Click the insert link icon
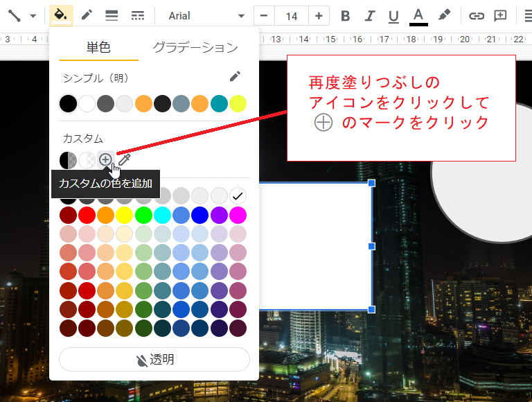 477,16
